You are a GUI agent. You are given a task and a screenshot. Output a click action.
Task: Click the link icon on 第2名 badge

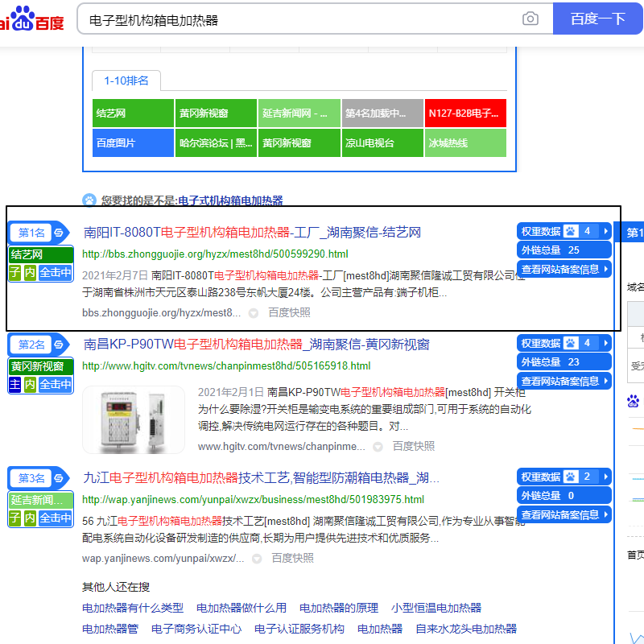point(59,345)
